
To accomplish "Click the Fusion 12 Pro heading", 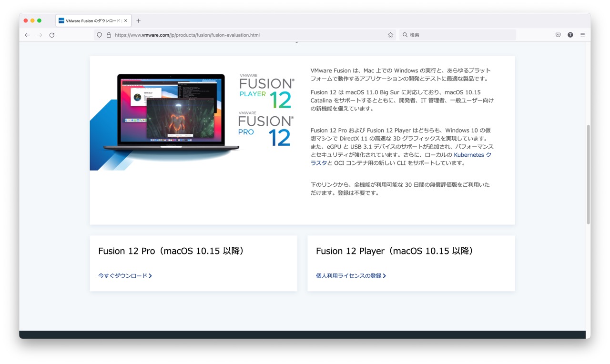I will point(171,251).
